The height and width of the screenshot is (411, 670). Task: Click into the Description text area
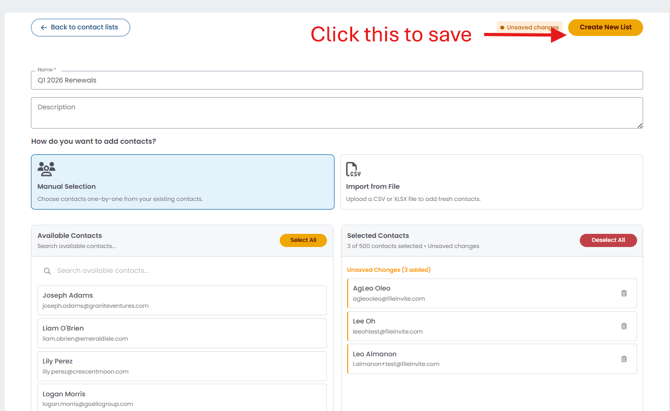pos(336,113)
